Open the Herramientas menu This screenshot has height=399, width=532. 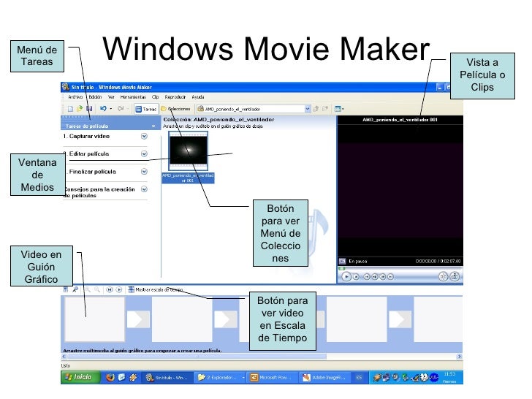(x=133, y=97)
